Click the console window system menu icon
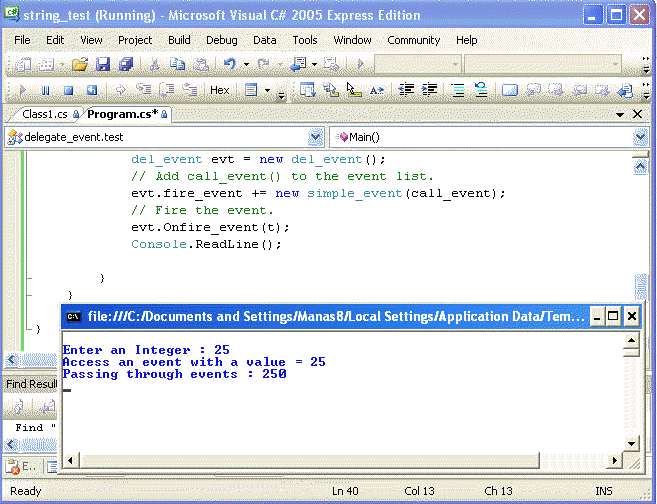 tap(73, 317)
